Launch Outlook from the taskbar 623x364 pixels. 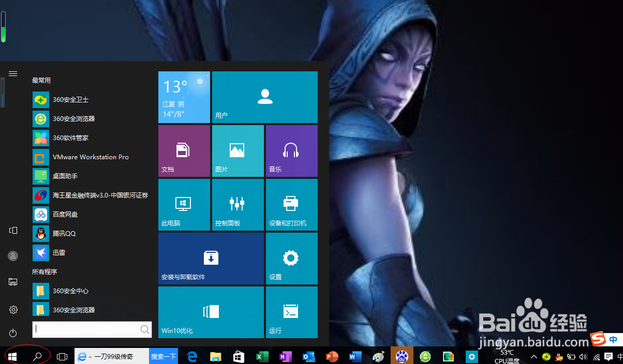point(309,356)
